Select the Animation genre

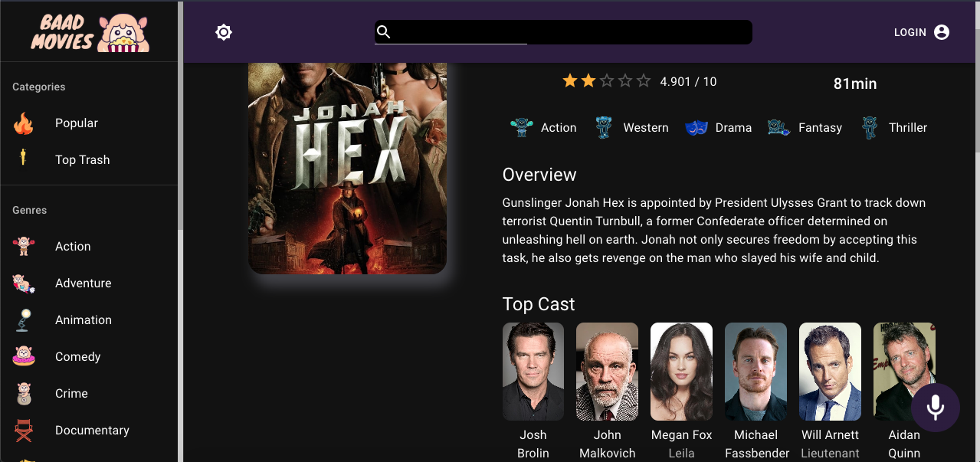pyautogui.click(x=89, y=320)
